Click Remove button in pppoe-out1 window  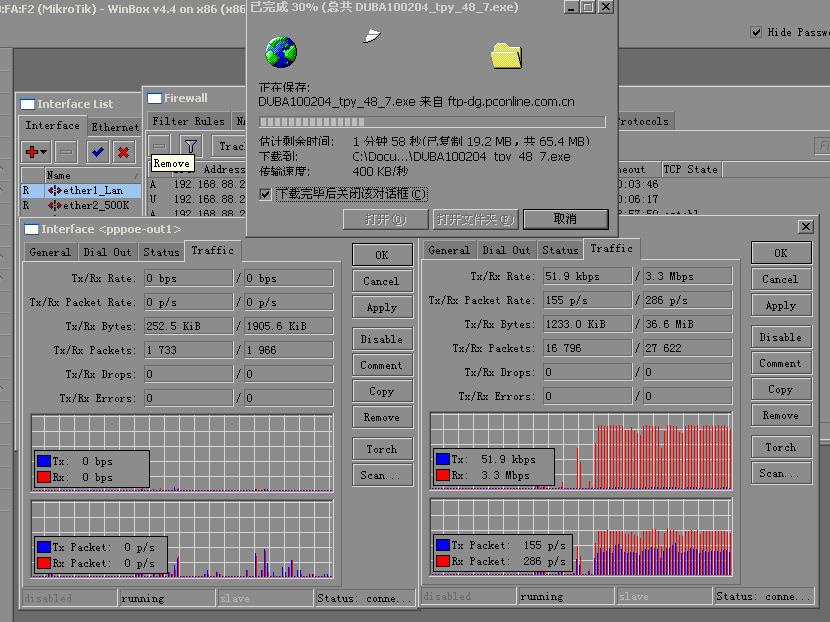[x=382, y=417]
